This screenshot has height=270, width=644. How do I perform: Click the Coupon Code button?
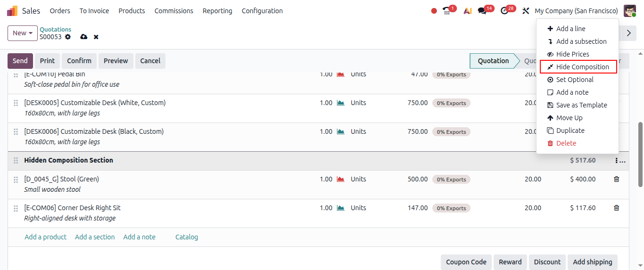(x=466, y=262)
